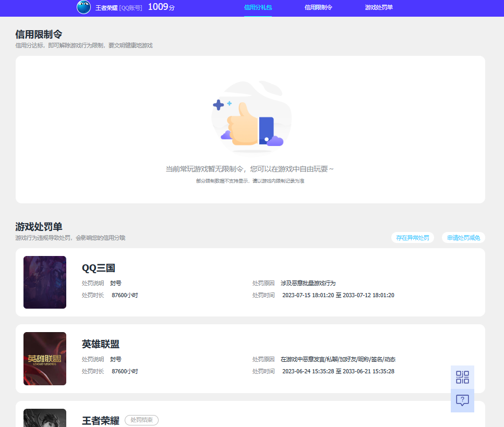Switch to the 信用分礼包 tab
Viewport: 504px width, 427px height.
tap(258, 7)
